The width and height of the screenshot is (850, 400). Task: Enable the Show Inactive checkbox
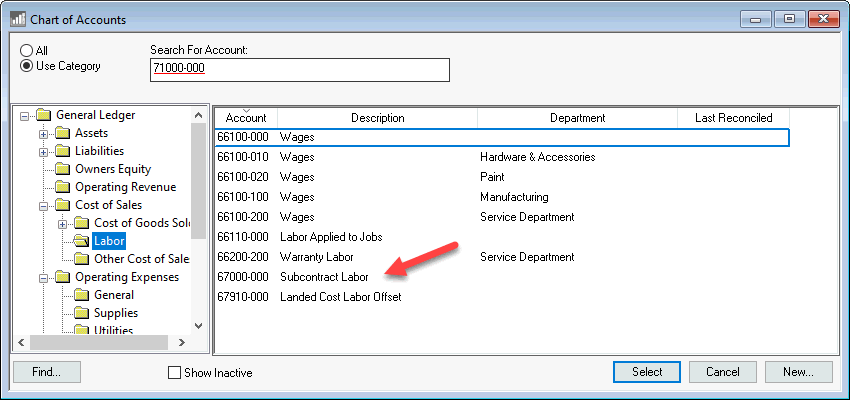point(175,373)
